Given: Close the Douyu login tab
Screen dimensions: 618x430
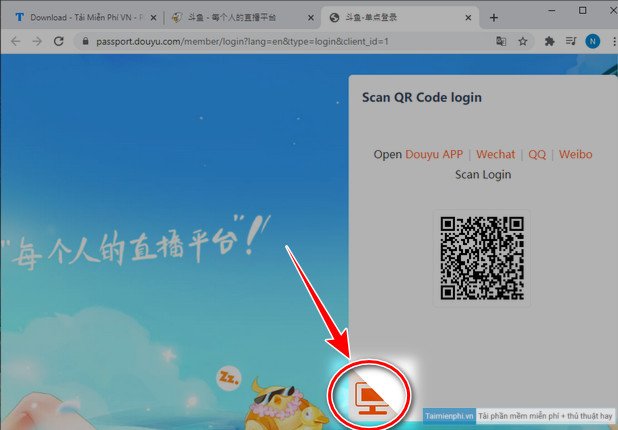Looking at the screenshot, I should click(x=468, y=18).
